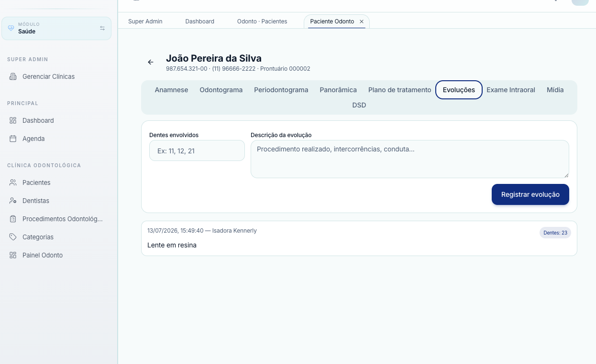The width and height of the screenshot is (596, 364).
Task: Click the Dentistas user icon
Action: (13, 201)
